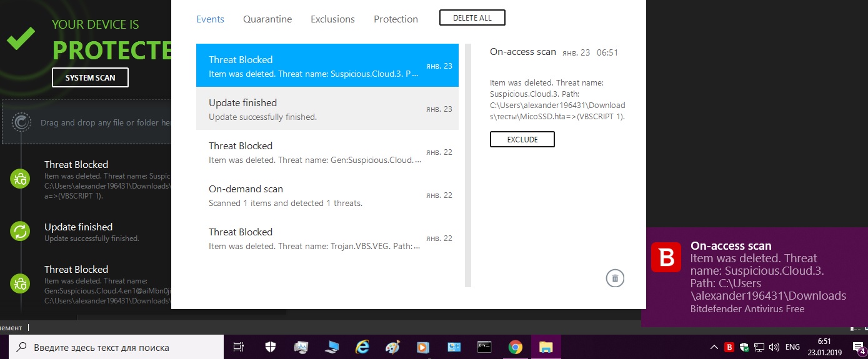The width and height of the screenshot is (868, 359).
Task: Open Task View from the taskbar
Action: click(x=238, y=347)
